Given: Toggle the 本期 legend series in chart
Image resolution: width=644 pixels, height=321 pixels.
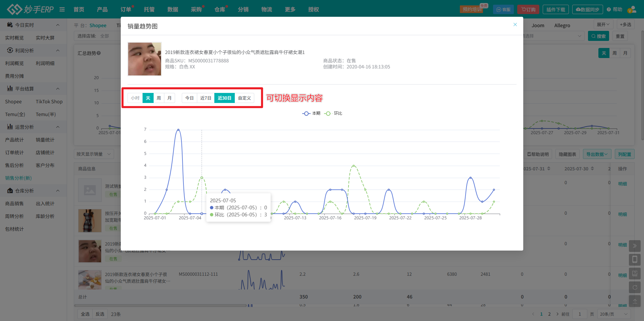Looking at the screenshot, I should coord(311,113).
